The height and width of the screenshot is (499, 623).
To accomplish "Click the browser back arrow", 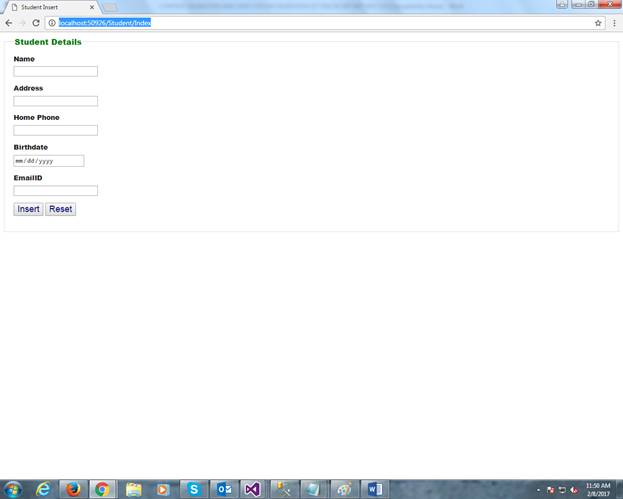I will (x=9, y=23).
